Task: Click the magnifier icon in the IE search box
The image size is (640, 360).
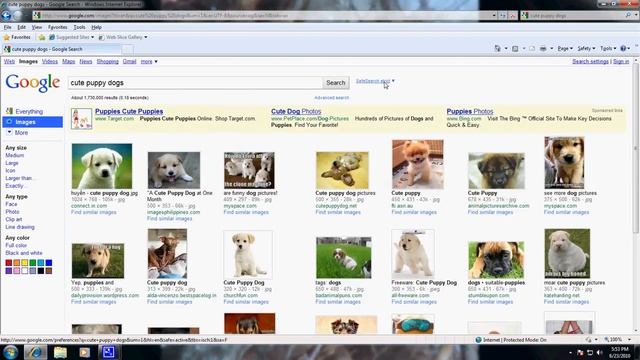Action: 628,16
